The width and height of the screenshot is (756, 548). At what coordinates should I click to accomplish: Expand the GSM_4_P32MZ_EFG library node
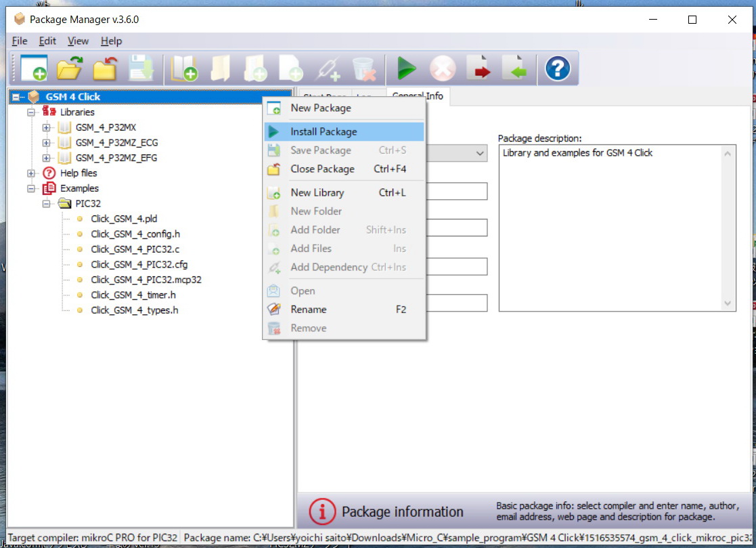click(x=46, y=158)
